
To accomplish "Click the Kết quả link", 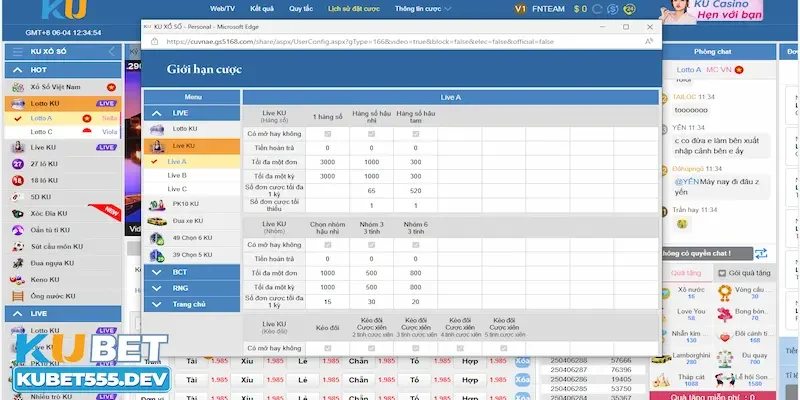I will 261,8.
